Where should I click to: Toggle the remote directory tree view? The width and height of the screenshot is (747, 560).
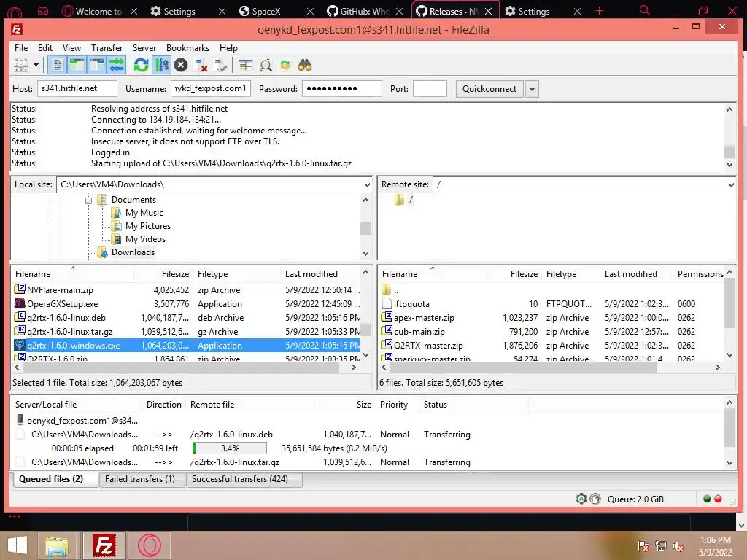coord(96,65)
